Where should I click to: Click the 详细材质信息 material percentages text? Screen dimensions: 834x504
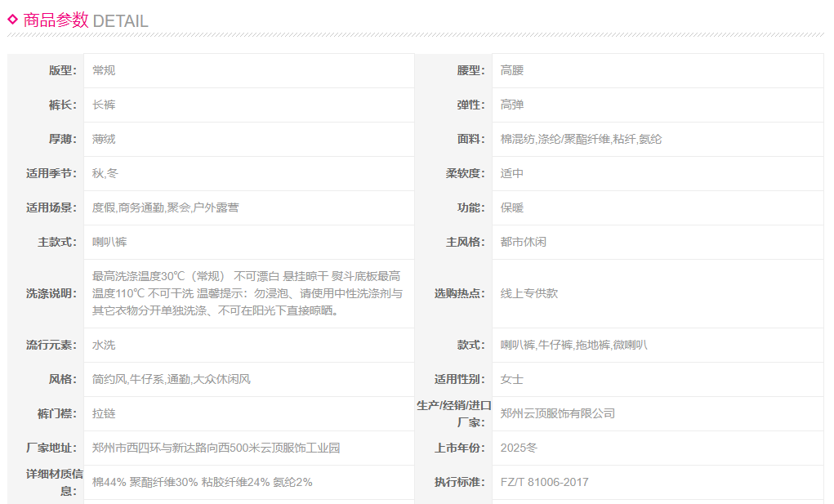[202, 482]
